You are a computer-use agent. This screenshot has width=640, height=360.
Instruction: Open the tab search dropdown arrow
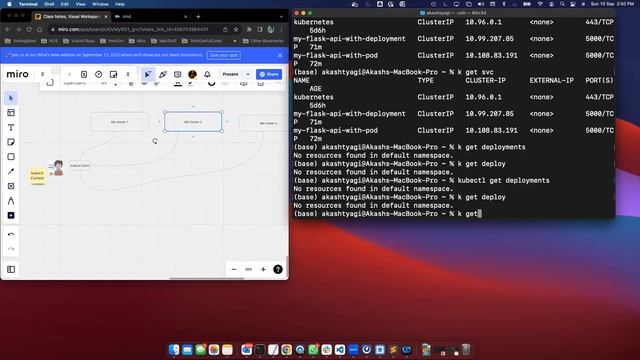click(281, 17)
